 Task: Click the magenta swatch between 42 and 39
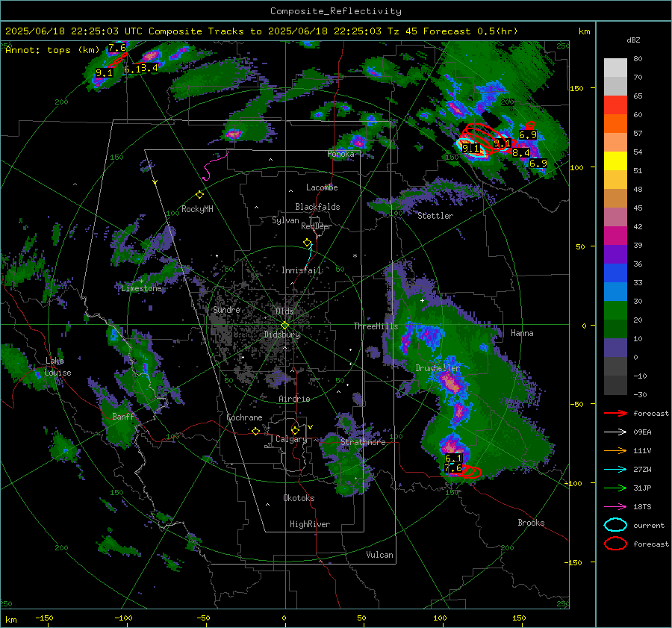615,236
